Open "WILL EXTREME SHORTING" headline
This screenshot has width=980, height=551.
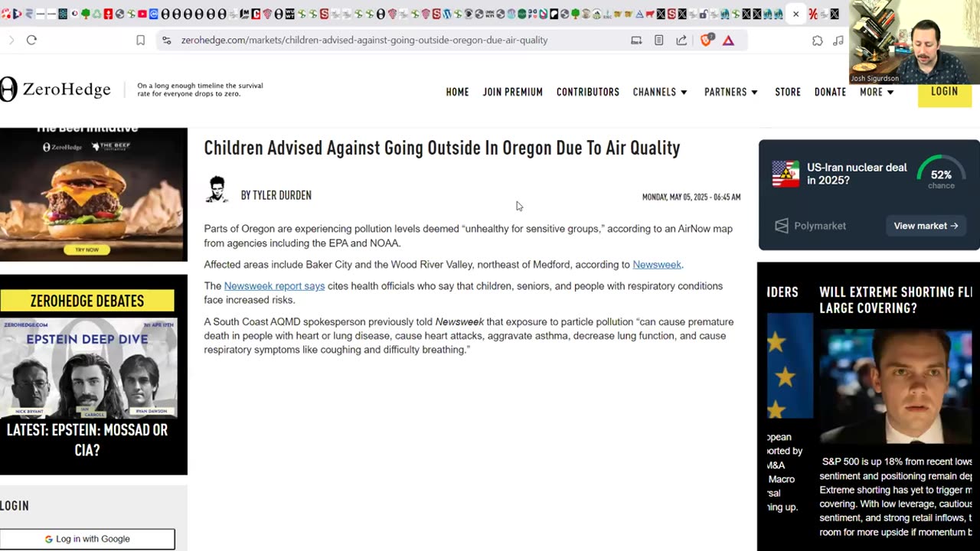[x=896, y=300]
